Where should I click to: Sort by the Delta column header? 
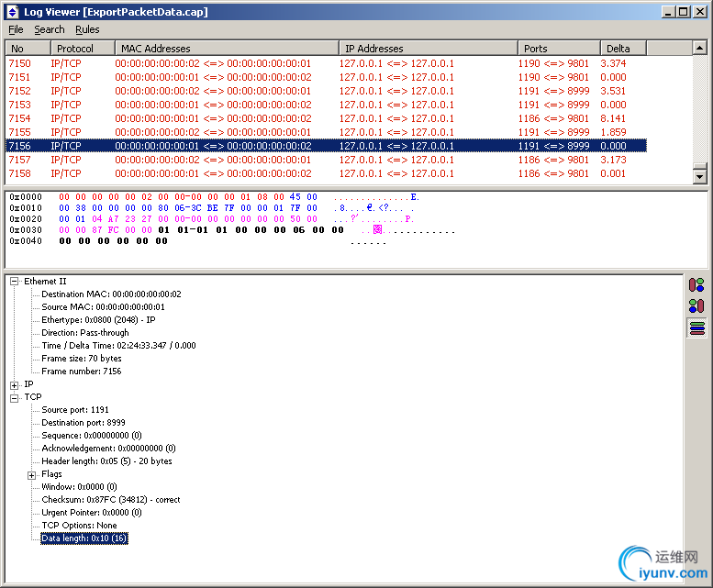[623, 49]
